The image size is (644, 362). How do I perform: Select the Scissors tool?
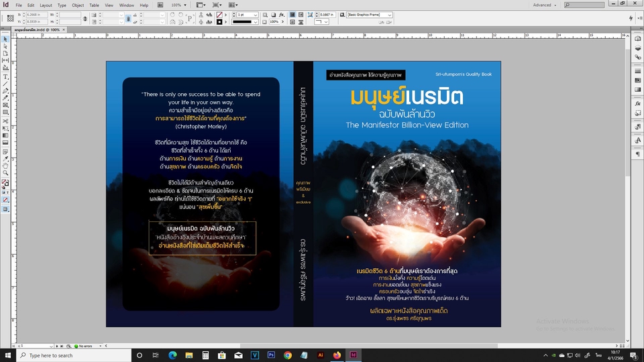pos(5,121)
